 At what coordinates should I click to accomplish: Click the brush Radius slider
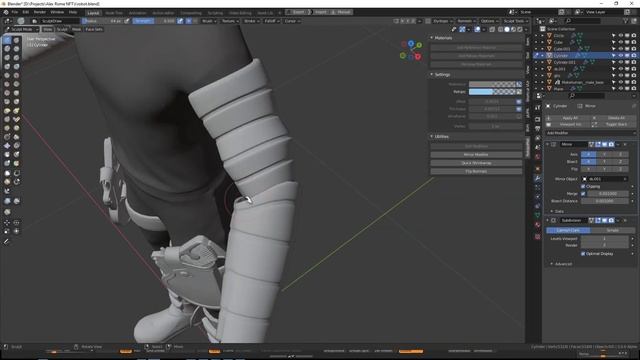102,21
